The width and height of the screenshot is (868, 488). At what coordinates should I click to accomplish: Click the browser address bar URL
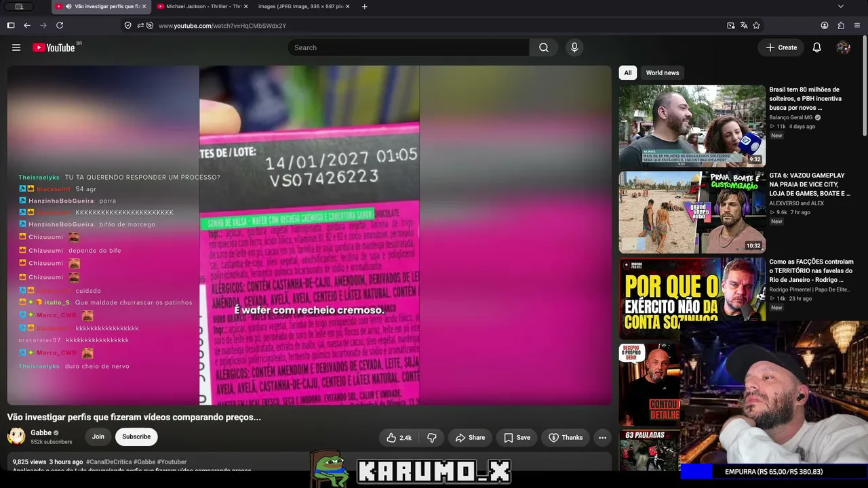pos(222,25)
